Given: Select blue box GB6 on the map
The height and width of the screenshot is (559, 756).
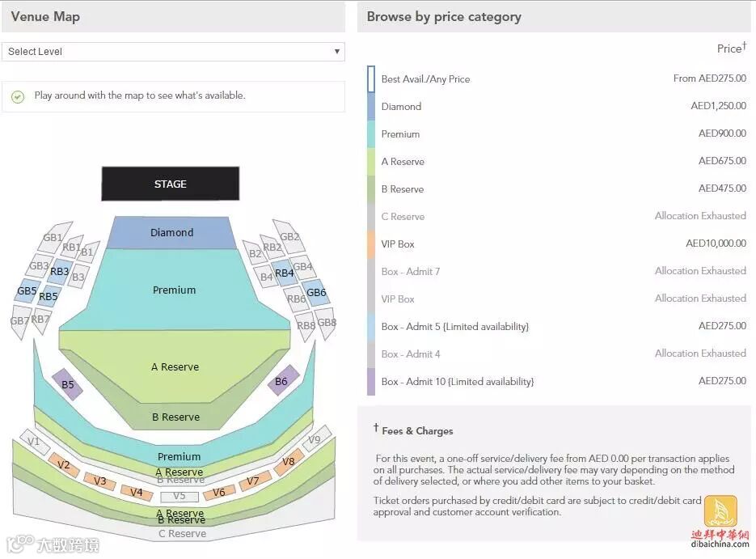Looking at the screenshot, I should (316, 293).
